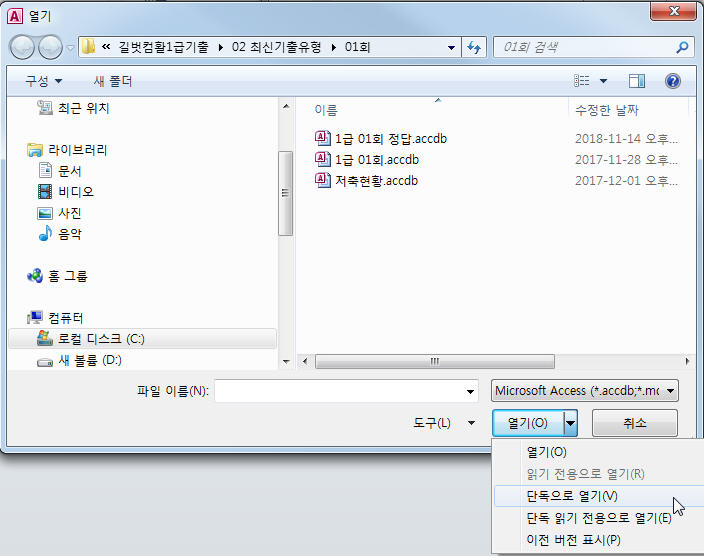Image resolution: width=704 pixels, height=556 pixels.
Task: Click the change view icon in toolbar
Action: click(582, 81)
